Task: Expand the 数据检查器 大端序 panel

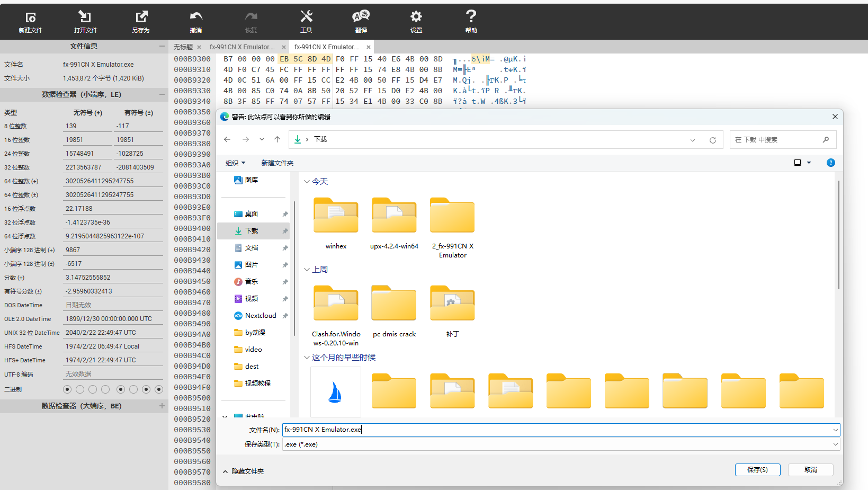Action: click(162, 406)
